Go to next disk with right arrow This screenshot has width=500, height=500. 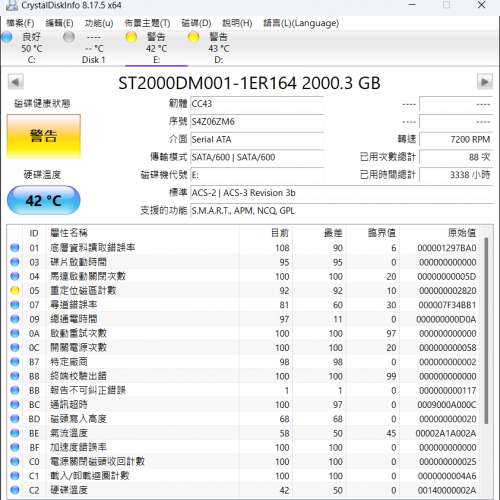click(x=484, y=82)
